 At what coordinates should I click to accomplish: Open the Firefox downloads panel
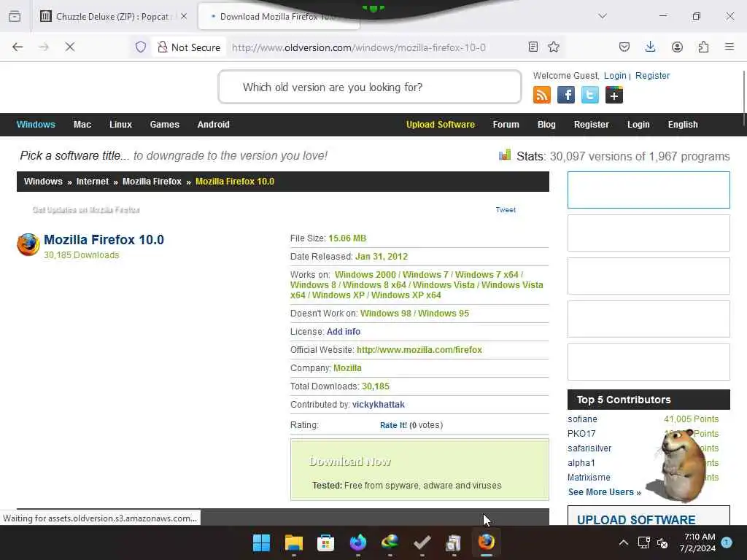pos(650,47)
